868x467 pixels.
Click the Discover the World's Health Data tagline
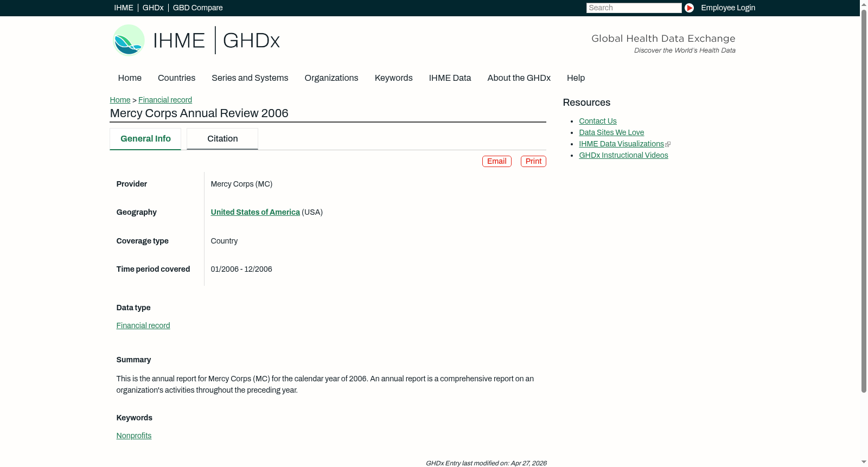point(685,50)
